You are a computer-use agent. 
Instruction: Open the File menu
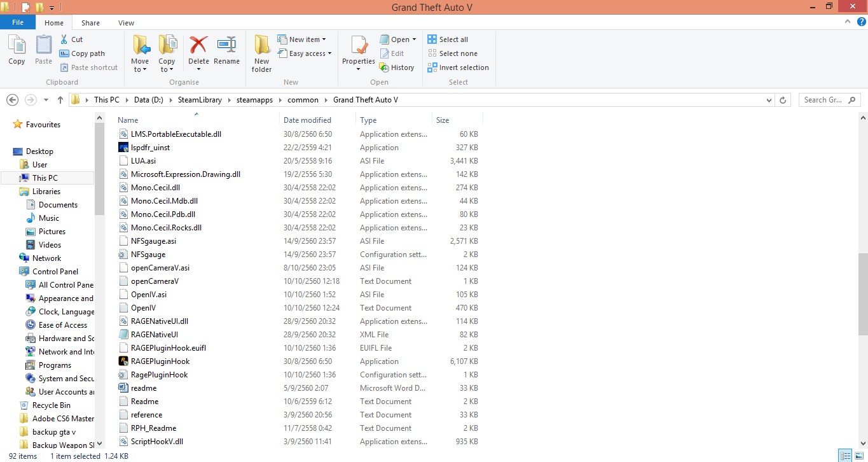[x=18, y=22]
